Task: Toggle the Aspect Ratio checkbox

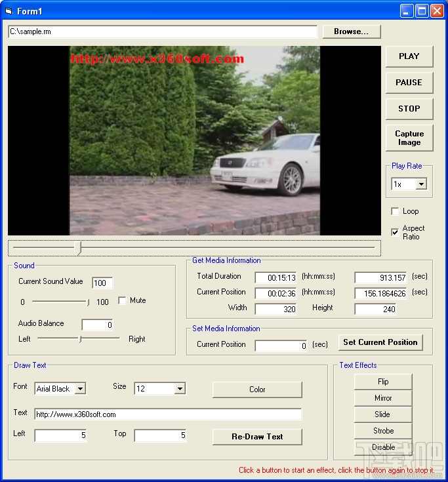Action: (x=395, y=232)
